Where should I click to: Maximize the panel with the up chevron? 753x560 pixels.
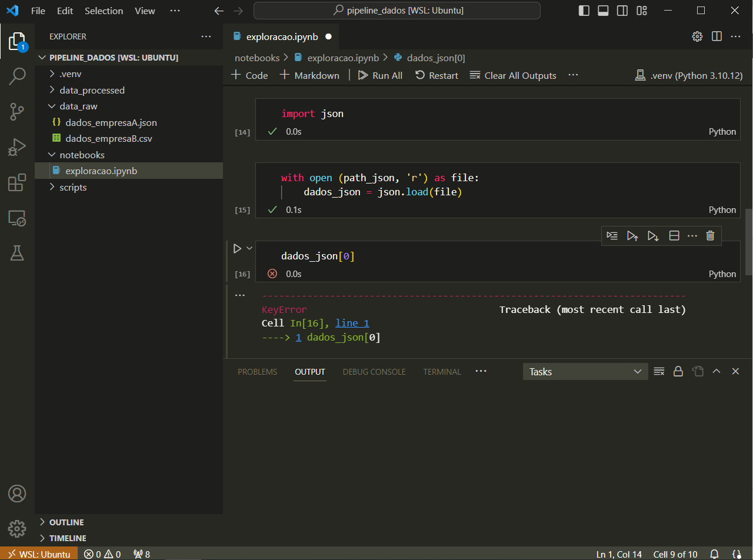[x=717, y=371]
